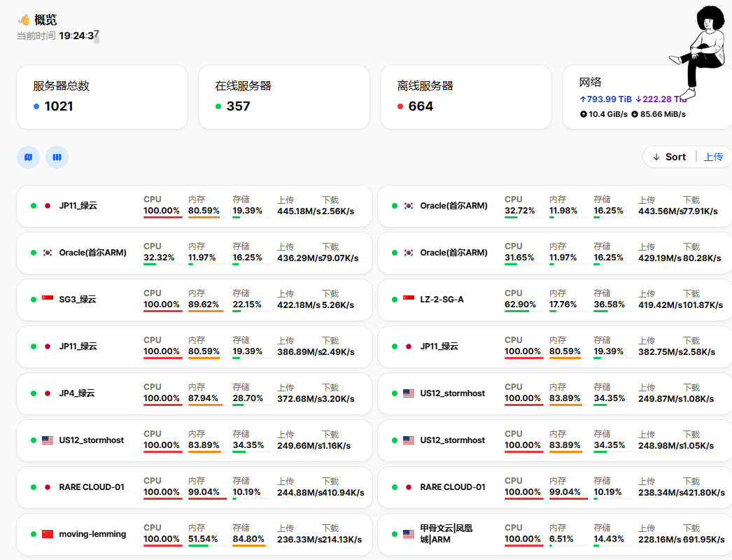Click CPU progress bar on SG3_绿云 card
Image resolution: width=732 pixels, height=560 pixels.
(162, 311)
